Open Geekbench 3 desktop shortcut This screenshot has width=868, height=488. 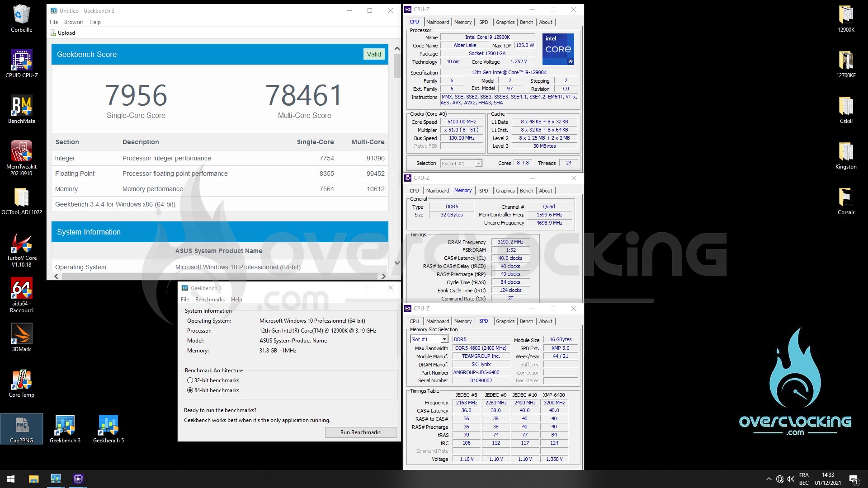(65, 429)
